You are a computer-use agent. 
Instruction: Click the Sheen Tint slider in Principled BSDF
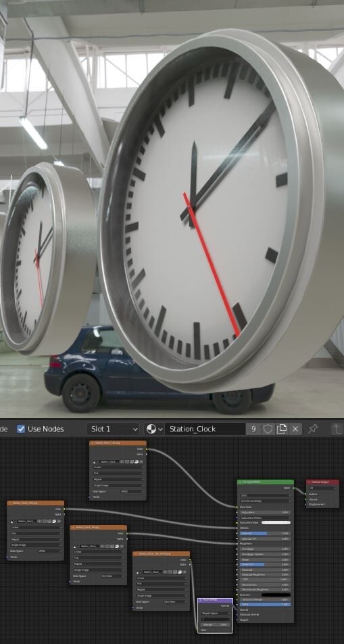tap(265, 565)
